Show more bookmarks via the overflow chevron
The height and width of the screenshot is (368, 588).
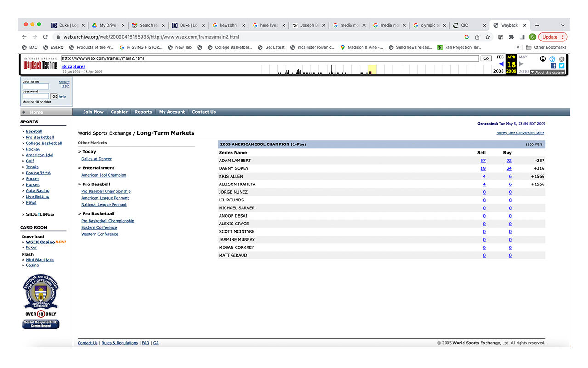[x=518, y=47]
